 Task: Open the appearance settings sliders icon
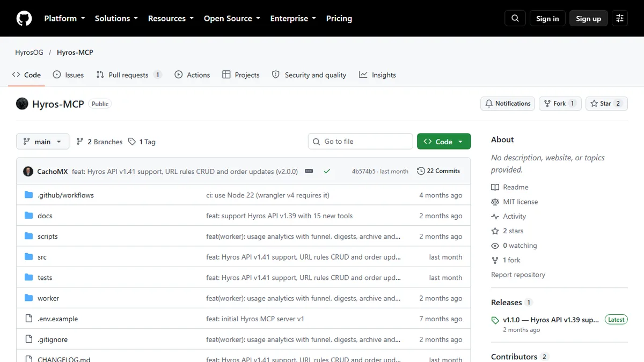[x=620, y=18]
